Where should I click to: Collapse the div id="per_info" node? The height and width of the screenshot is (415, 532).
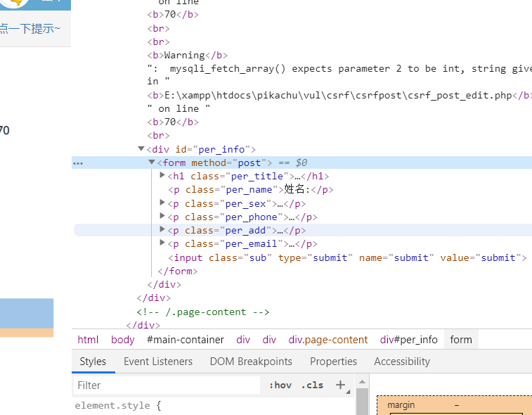pos(141,148)
